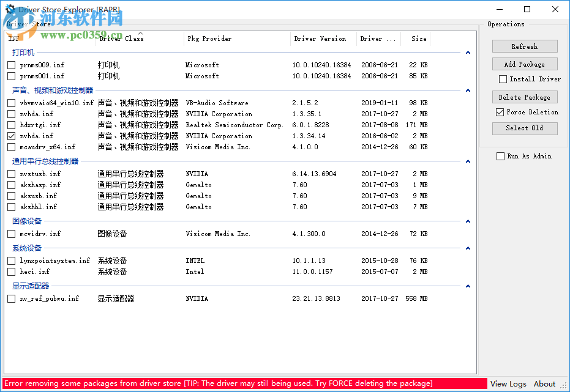
Task: Check the mcaudrv_x64.inf checkbox
Action: pyautogui.click(x=11, y=147)
